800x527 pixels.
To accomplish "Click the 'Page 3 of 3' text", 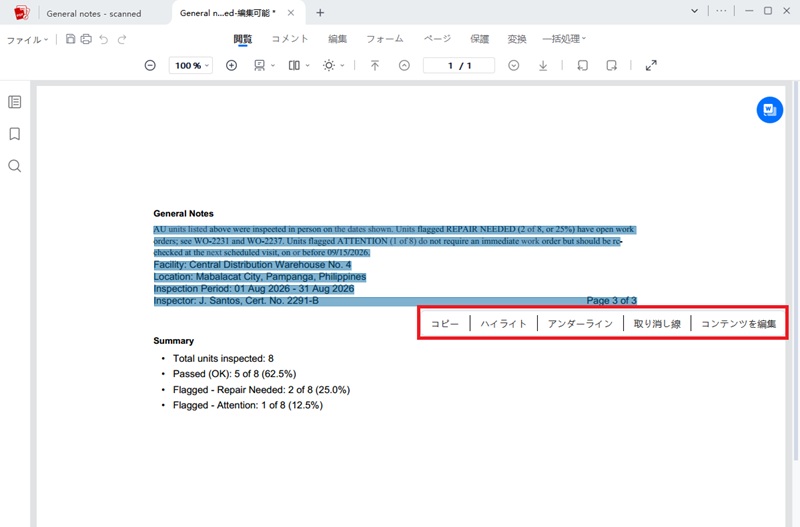I will (611, 300).
